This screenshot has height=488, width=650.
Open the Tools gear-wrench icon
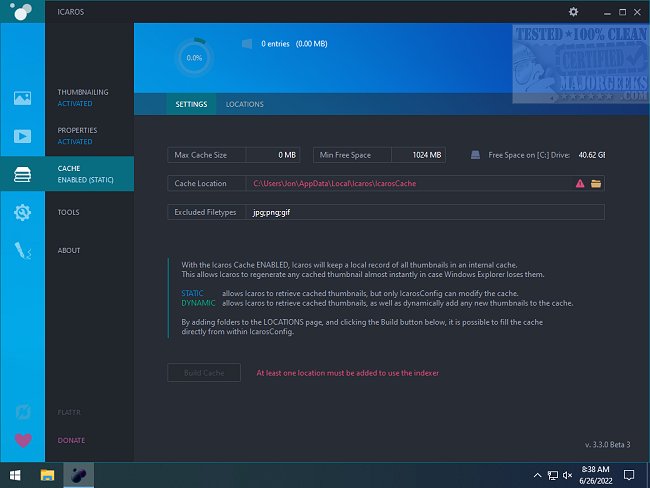click(x=22, y=212)
